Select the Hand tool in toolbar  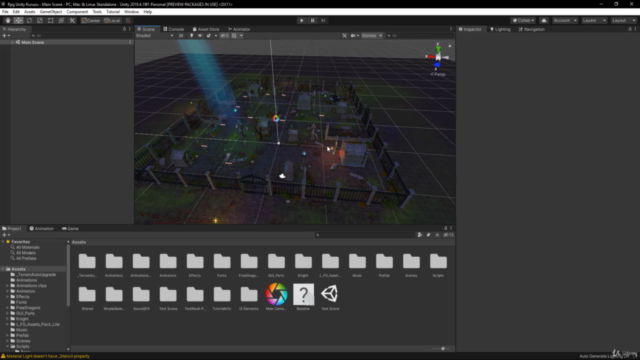pyautogui.click(x=8, y=20)
